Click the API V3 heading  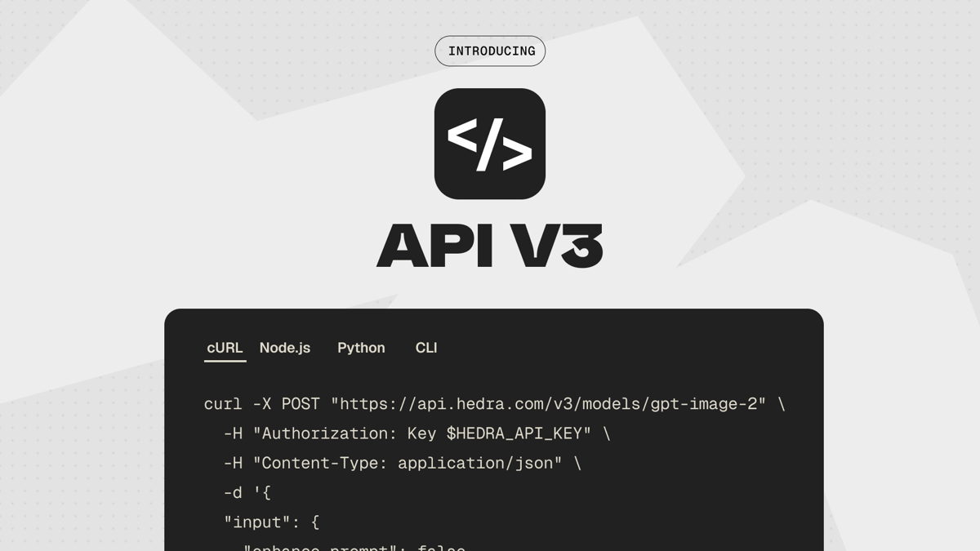click(490, 245)
